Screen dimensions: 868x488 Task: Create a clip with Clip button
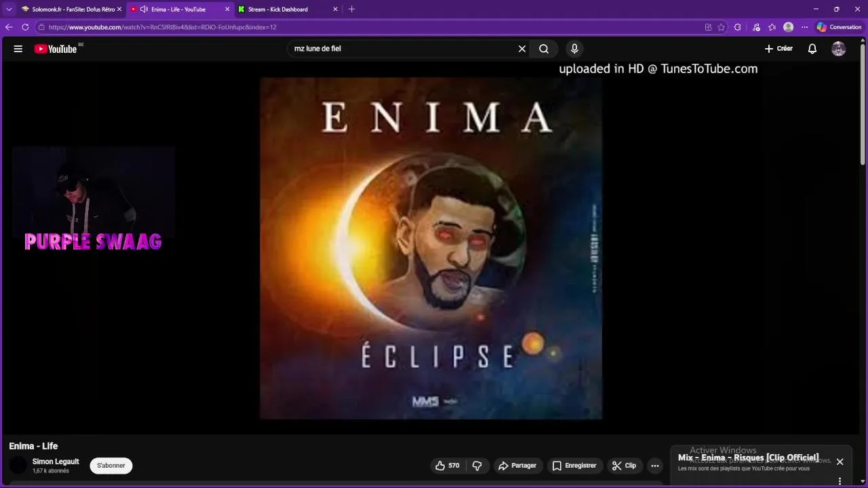[624, 466]
